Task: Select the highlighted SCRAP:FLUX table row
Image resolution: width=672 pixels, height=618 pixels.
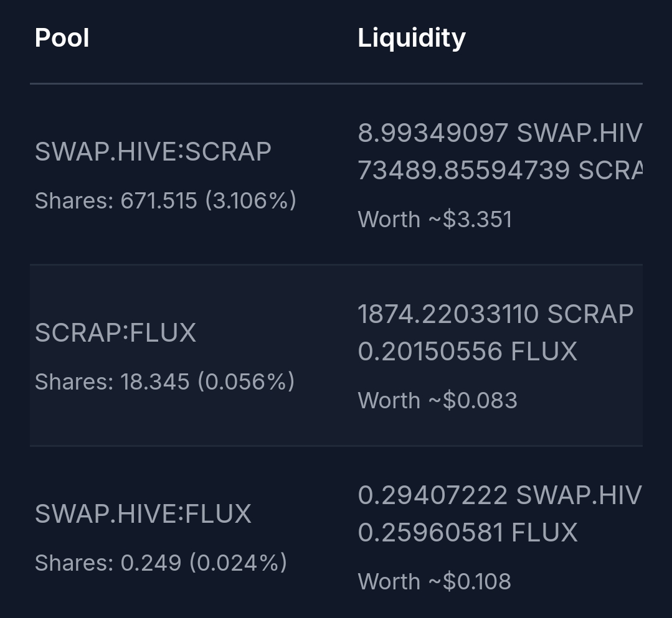Action: pos(336,355)
